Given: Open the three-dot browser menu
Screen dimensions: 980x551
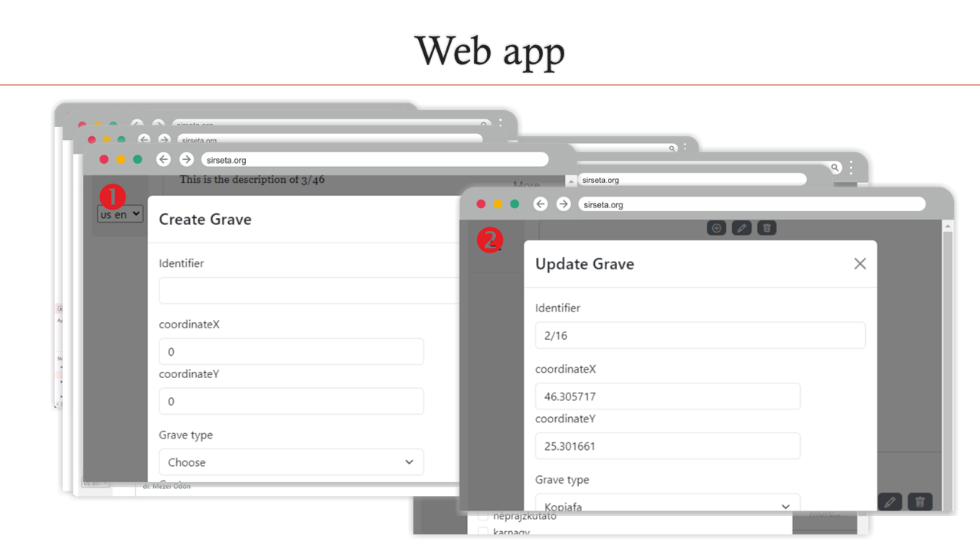Looking at the screenshot, I should point(851,168).
